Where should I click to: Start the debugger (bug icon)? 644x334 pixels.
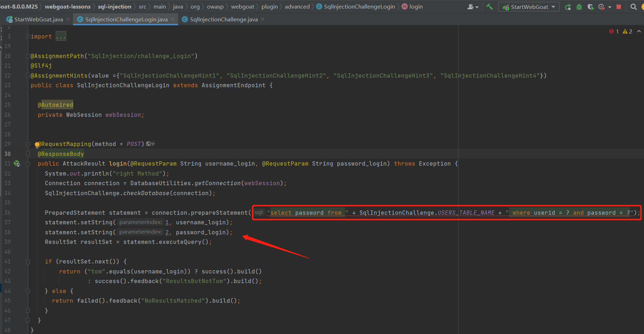click(579, 6)
